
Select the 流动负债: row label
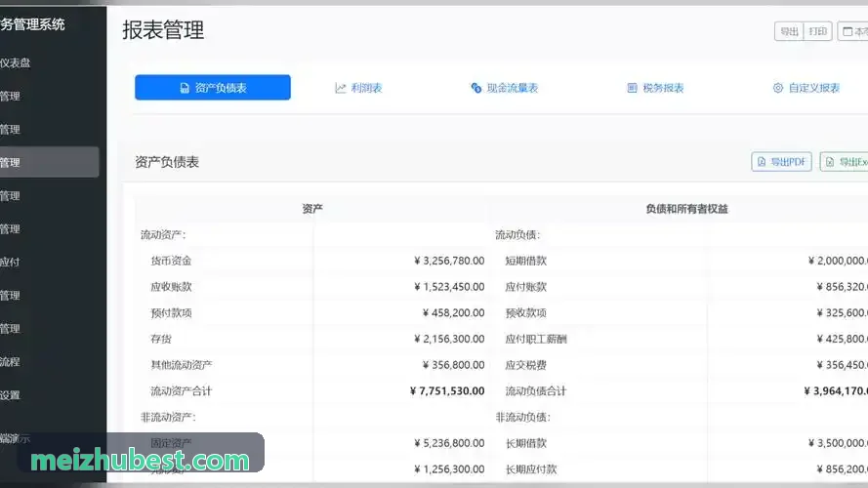(x=517, y=234)
